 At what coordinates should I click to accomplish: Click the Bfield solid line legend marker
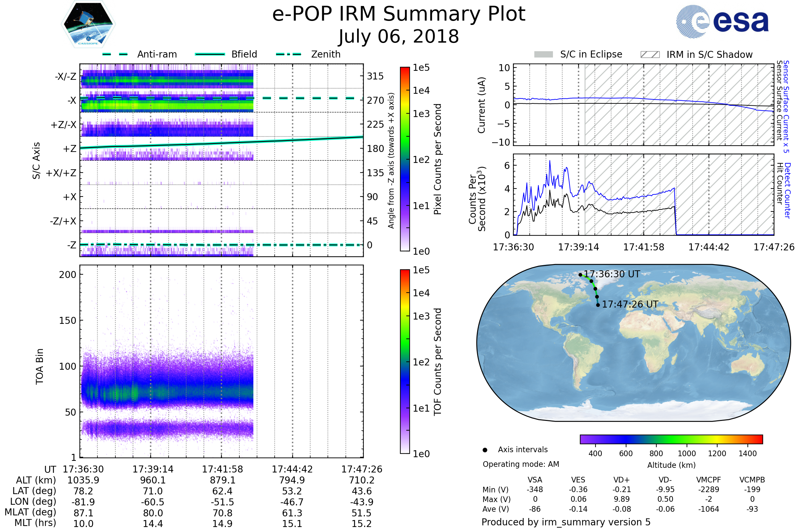point(210,54)
